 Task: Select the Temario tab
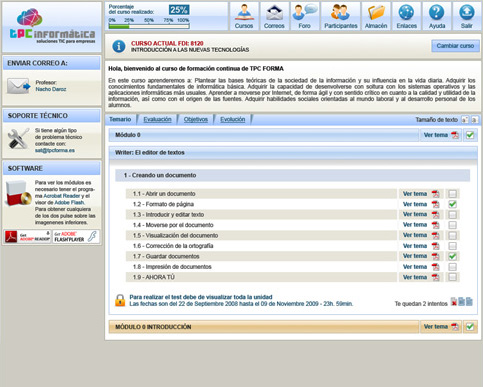120,119
